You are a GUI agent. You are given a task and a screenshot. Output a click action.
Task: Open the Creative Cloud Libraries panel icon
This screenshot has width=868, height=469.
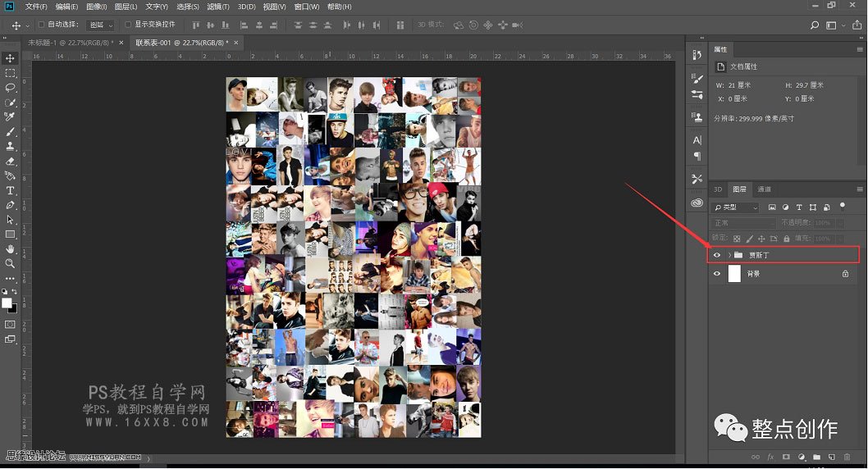click(697, 203)
